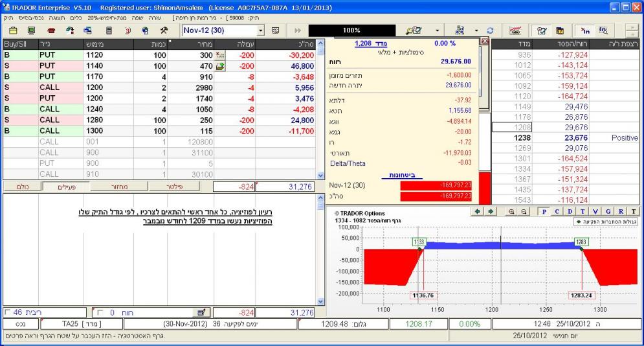Click the yellow briefcase portfolio icon
644x346 pixels.
(14, 30)
